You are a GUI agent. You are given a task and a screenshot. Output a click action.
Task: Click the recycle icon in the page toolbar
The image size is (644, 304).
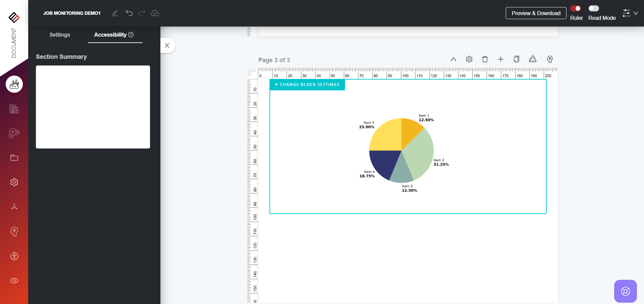pyautogui.click(x=533, y=59)
